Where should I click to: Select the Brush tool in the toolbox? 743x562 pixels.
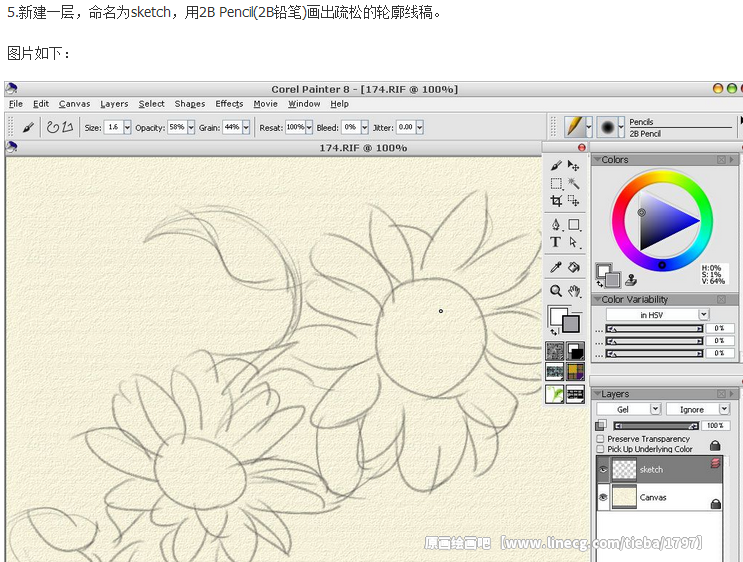(x=556, y=165)
